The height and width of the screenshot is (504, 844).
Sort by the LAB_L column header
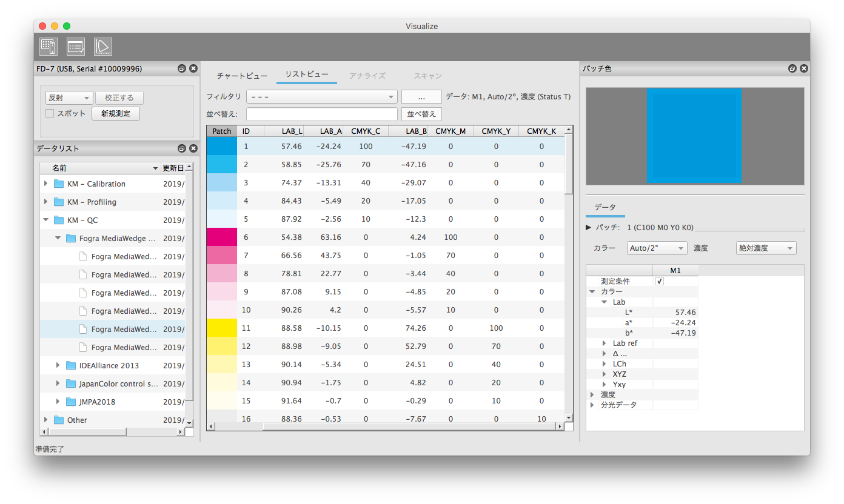[x=284, y=131]
